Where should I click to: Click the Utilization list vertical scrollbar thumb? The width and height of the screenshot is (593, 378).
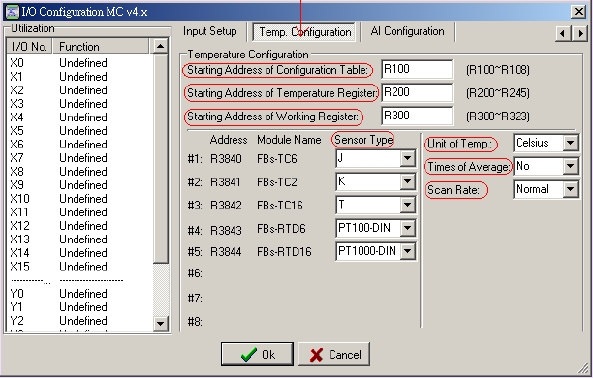160,159
